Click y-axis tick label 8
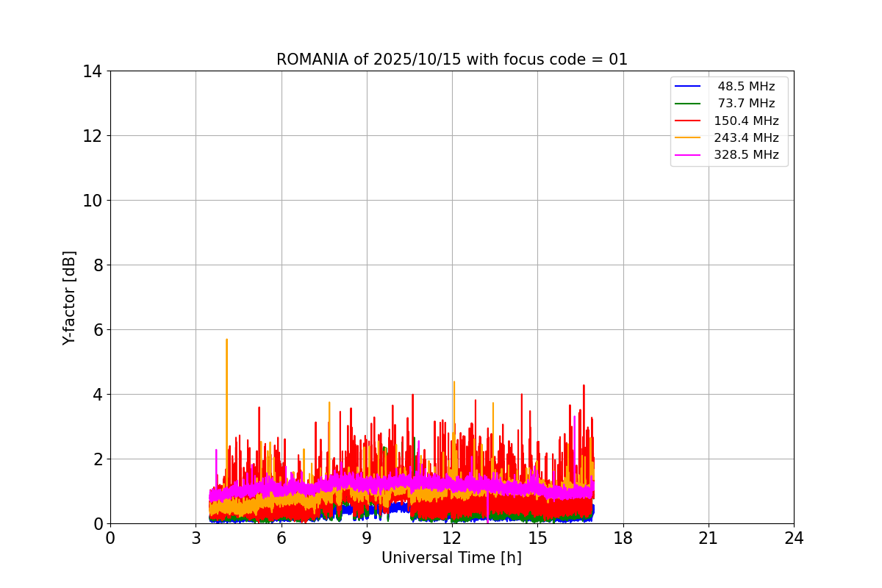 pos(97,265)
